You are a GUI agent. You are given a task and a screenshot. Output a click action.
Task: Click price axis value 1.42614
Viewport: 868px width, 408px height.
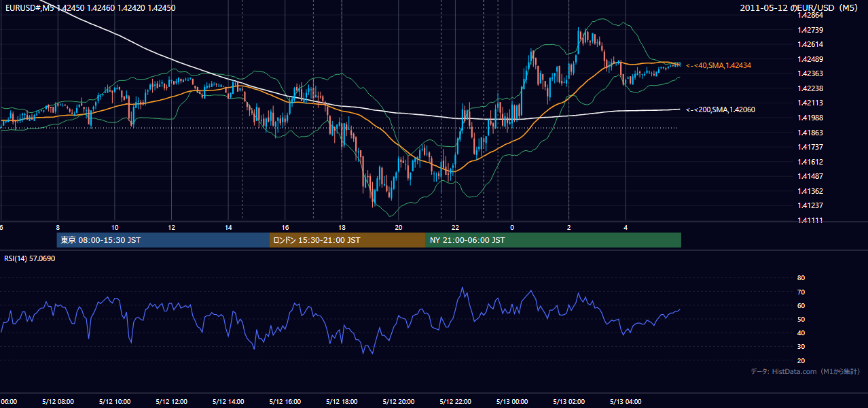click(x=811, y=44)
